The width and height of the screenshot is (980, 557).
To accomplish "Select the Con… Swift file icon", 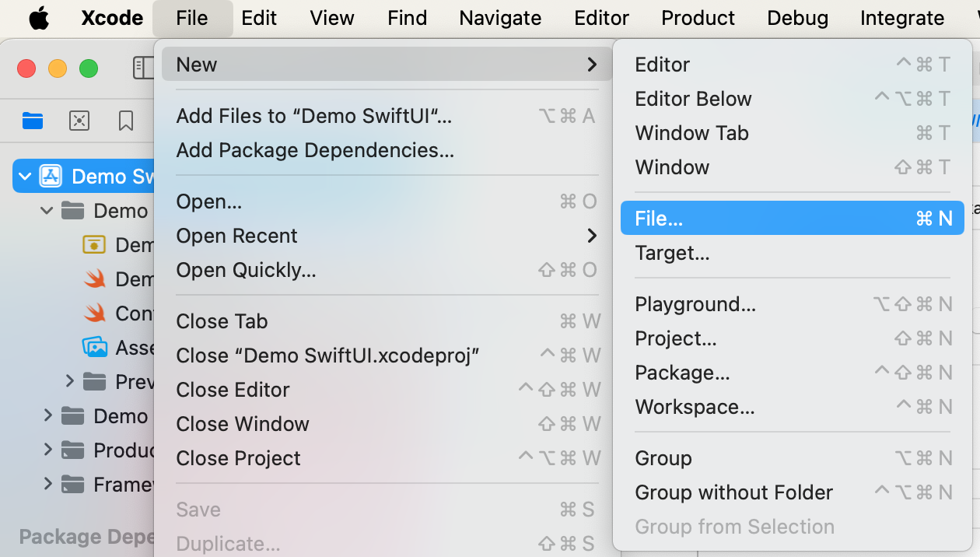I will tap(95, 313).
